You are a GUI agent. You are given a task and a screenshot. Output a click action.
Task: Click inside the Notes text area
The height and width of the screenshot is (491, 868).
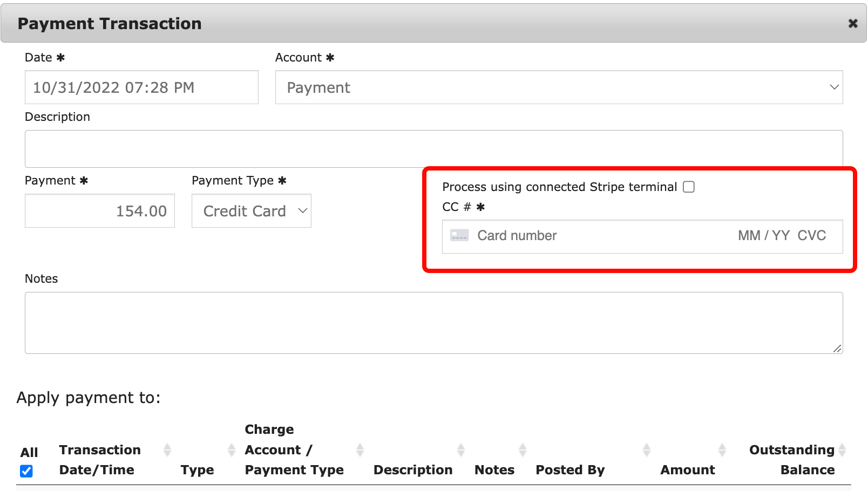click(x=433, y=323)
